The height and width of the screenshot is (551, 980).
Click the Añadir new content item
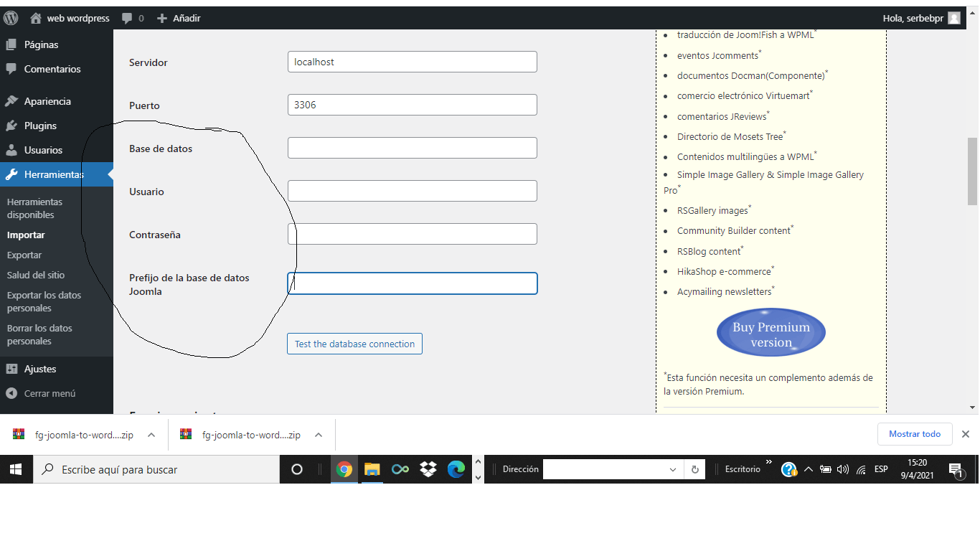tap(179, 18)
